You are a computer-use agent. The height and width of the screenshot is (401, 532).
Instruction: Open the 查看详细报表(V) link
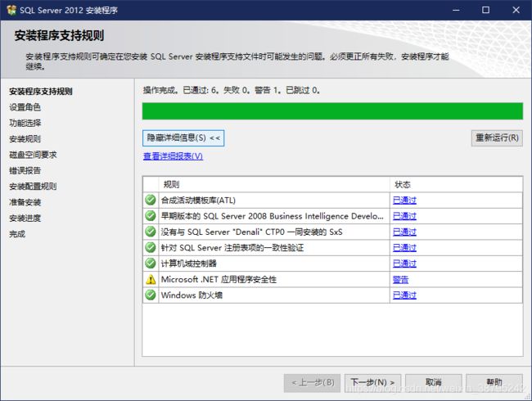[173, 156]
